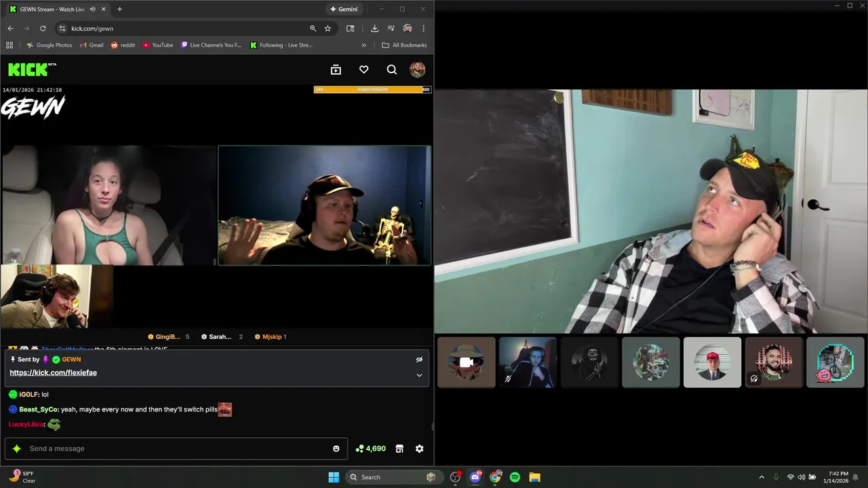Screen dimensions: 868x488
Task: Open the pinned kick.com/flexiefae link
Action: click(53, 373)
